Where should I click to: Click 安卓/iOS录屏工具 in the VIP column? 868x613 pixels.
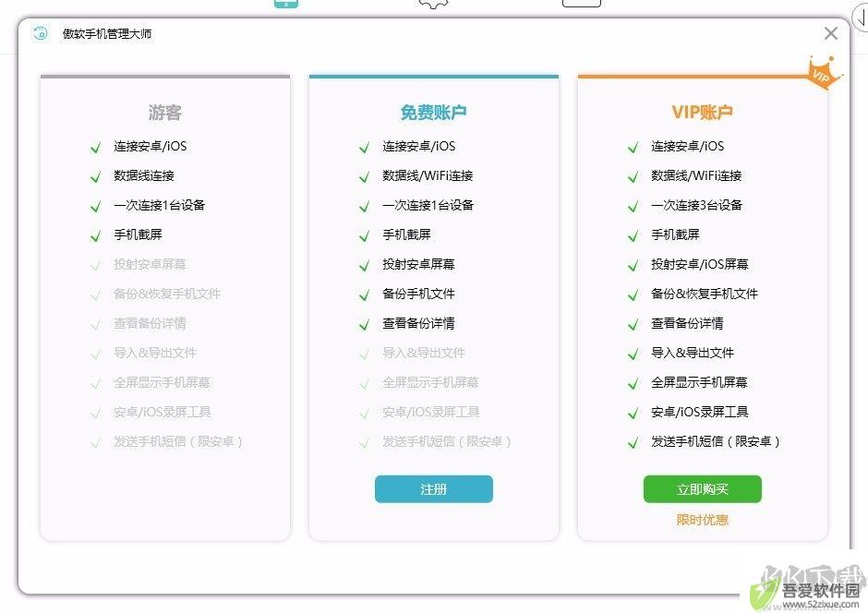[700, 412]
